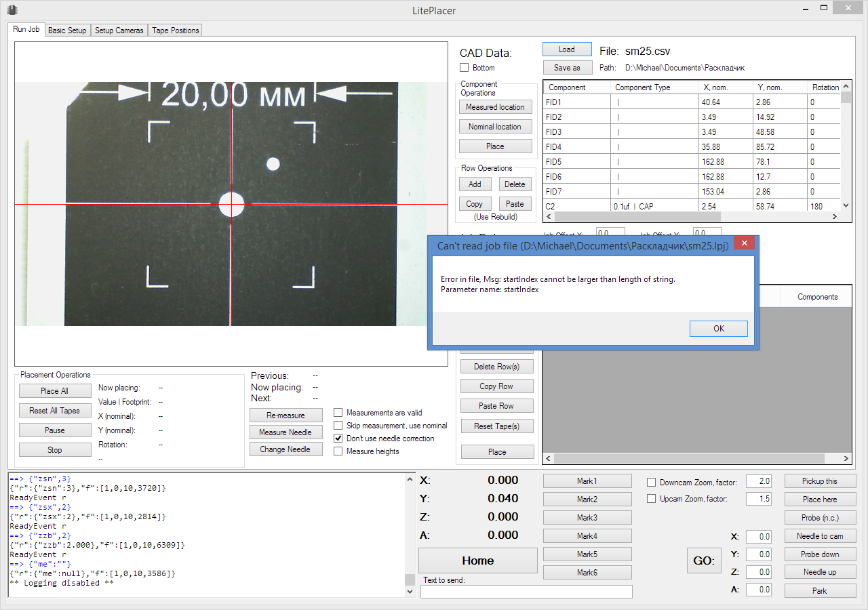
Task: Click the Needle to cam button
Action: [x=820, y=536]
